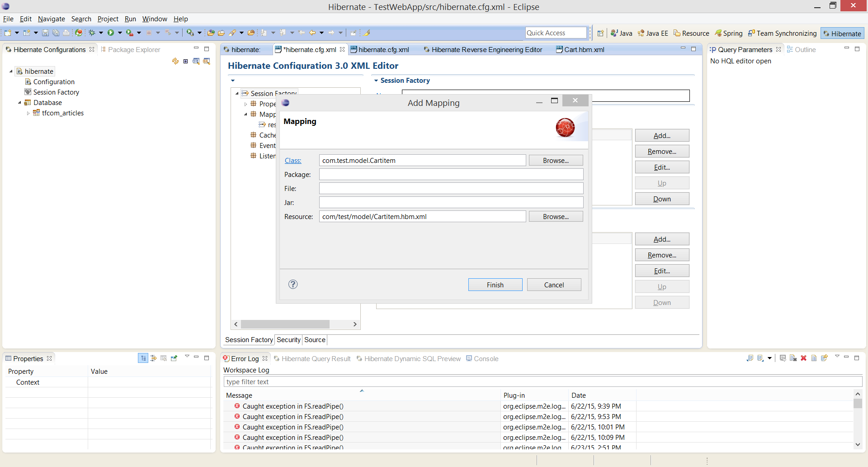Click the Package input field
The image size is (868, 467).
tap(451, 174)
